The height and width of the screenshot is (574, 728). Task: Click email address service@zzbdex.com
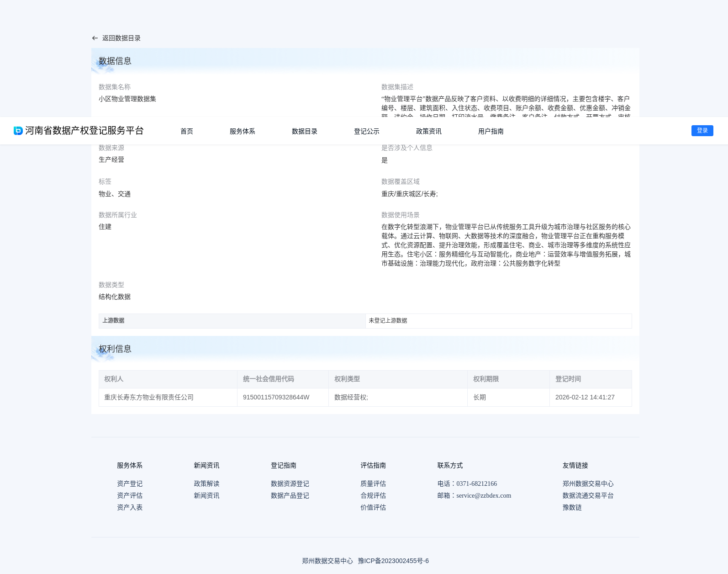pos(484,495)
